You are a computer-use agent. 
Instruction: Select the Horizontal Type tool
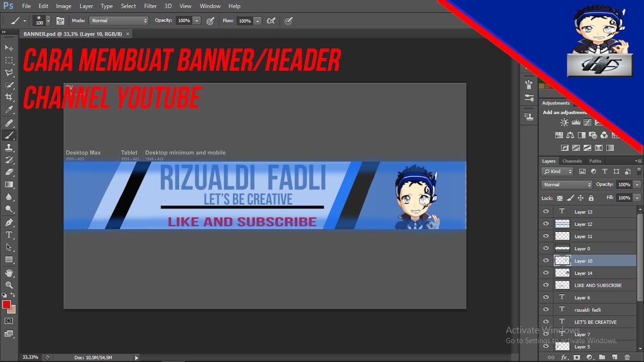(x=9, y=235)
